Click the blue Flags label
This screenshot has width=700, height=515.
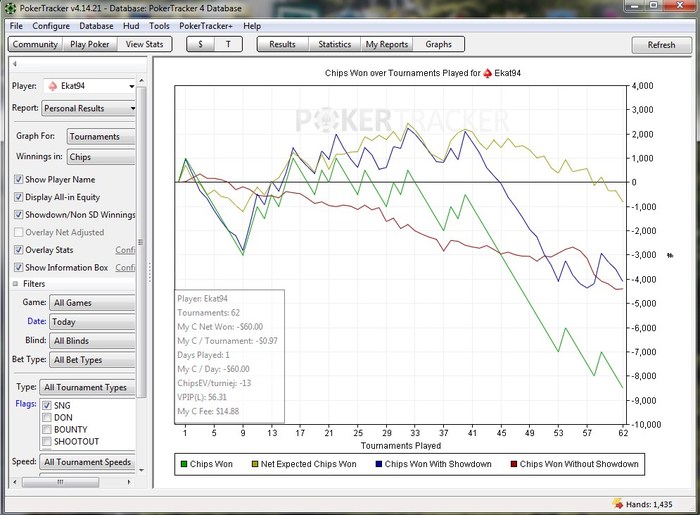pos(26,403)
